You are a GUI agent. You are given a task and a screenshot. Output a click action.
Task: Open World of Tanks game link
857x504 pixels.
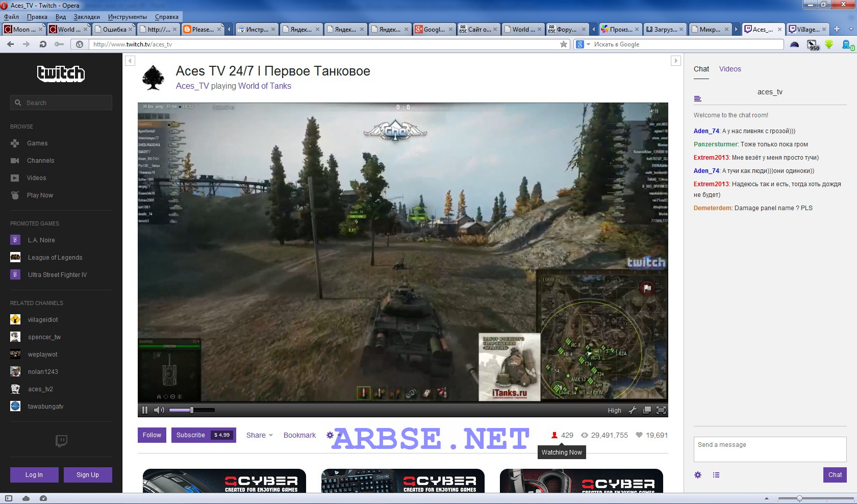point(264,86)
